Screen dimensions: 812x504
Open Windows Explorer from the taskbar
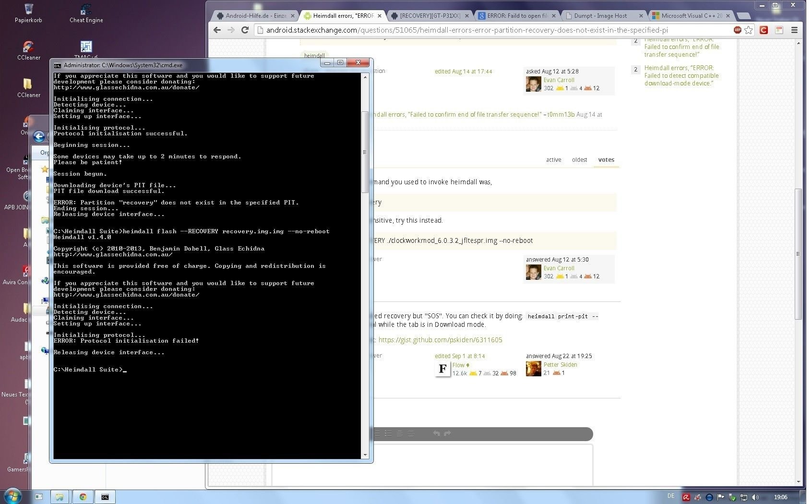[60, 497]
